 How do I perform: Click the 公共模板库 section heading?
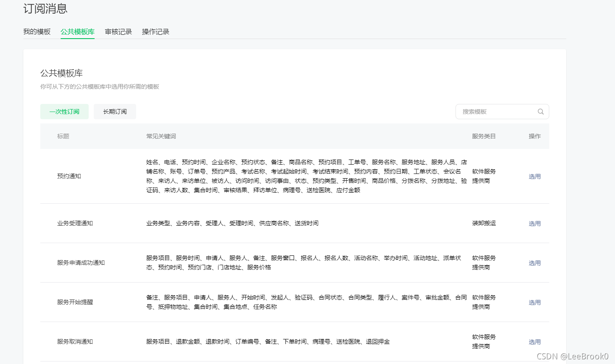[61, 73]
